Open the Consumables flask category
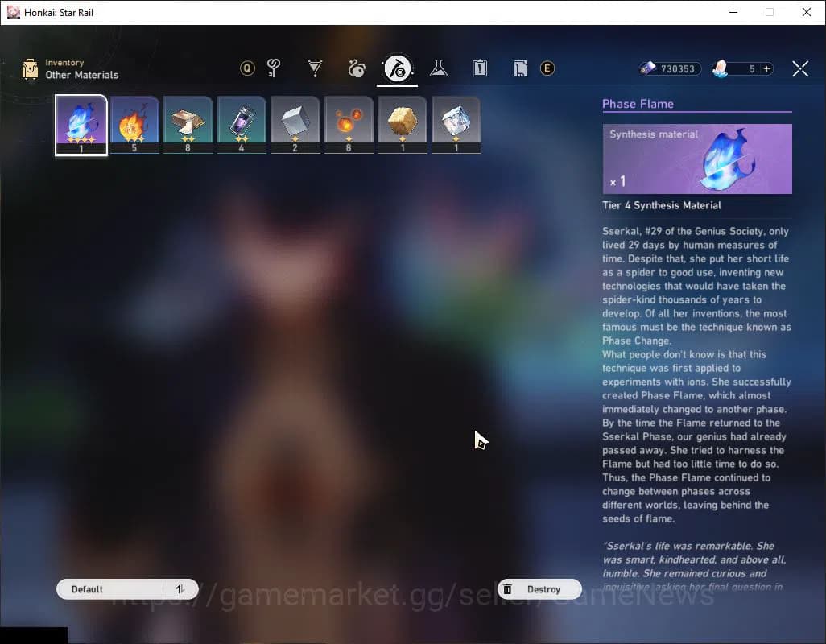The height and width of the screenshot is (644, 826). coord(438,68)
